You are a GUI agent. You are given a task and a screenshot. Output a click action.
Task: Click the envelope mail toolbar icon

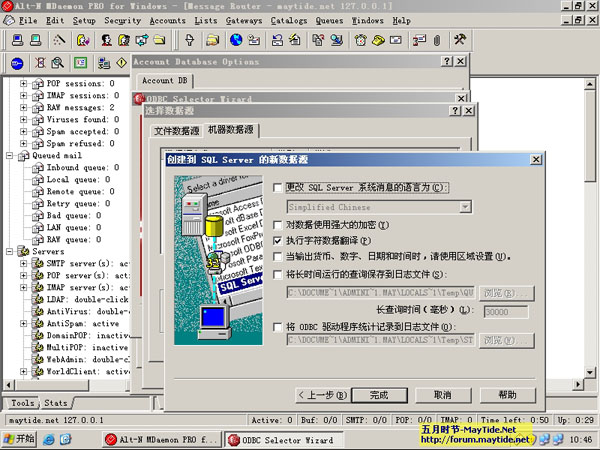pos(393,41)
